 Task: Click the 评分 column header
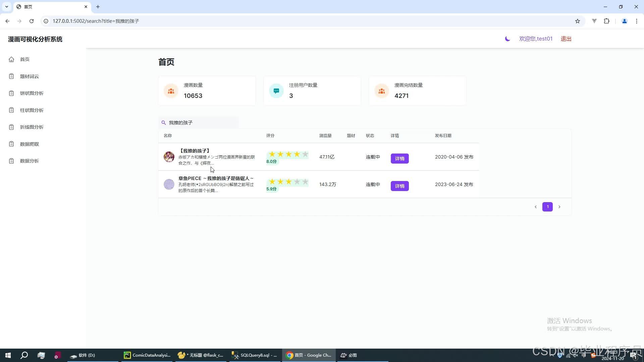(270, 136)
